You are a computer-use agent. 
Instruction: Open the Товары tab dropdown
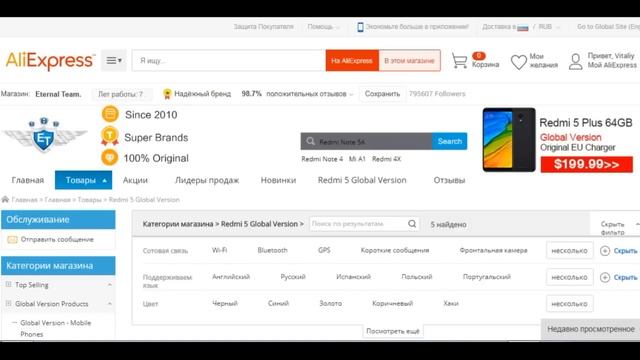tap(84, 180)
